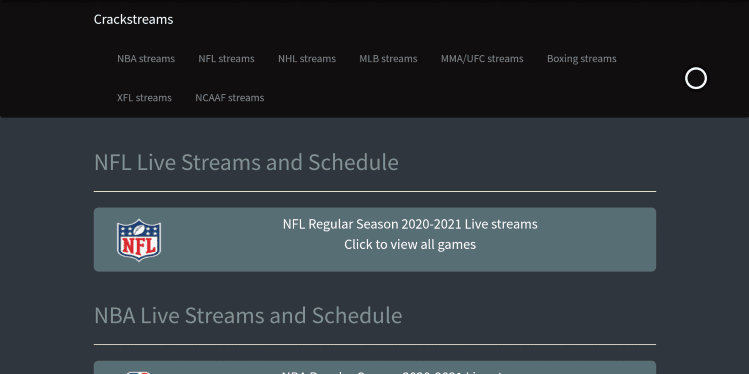The height and width of the screenshot is (374, 749).
Task: Go to XFL streams page
Action: [144, 98]
